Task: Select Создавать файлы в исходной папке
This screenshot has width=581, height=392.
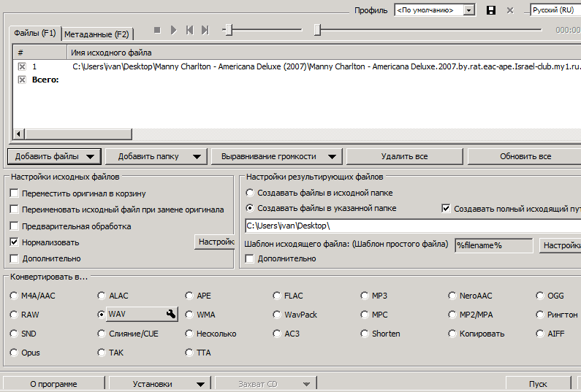Action: point(250,193)
